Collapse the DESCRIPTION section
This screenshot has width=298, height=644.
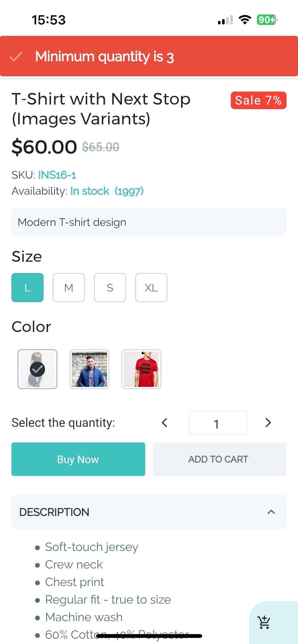coord(272,512)
